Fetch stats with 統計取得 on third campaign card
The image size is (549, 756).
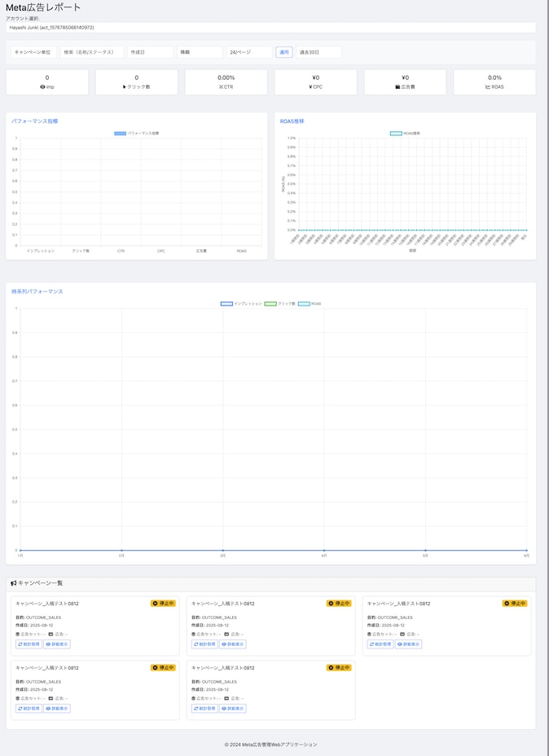pyautogui.click(x=380, y=644)
